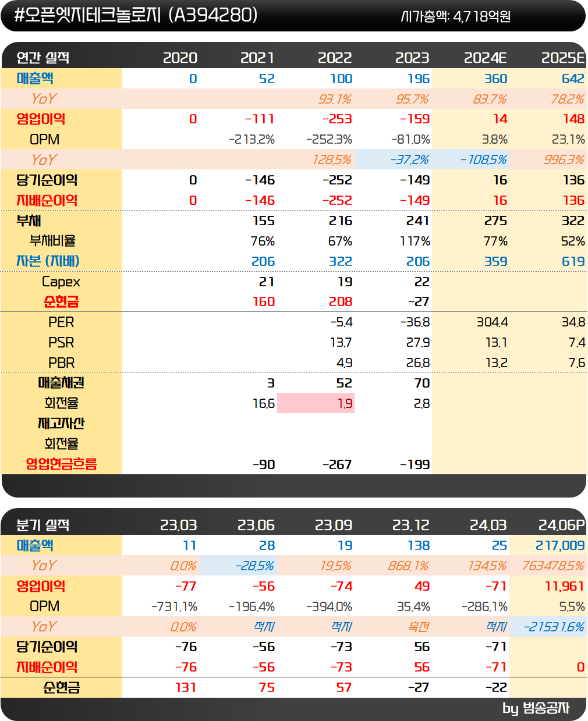Image resolution: width=588 pixels, height=721 pixels.
Task: Select the 부채비율 value 117%
Action: tap(415, 241)
